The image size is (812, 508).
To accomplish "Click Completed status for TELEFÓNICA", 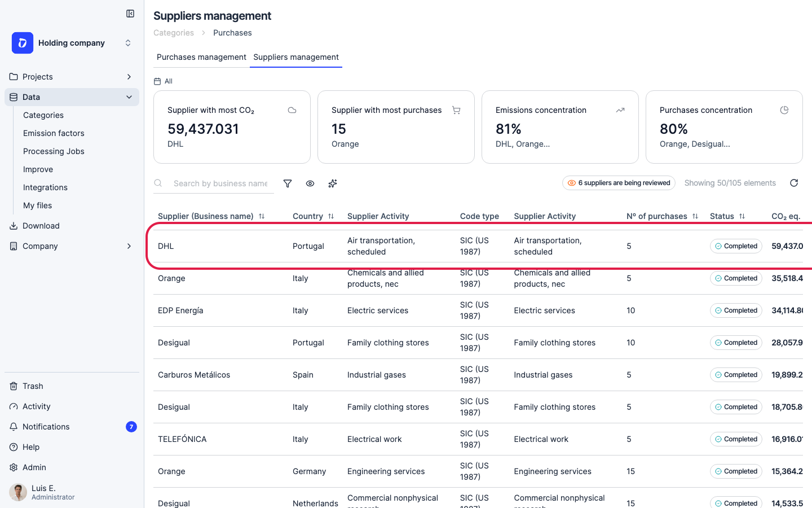I will [736, 439].
